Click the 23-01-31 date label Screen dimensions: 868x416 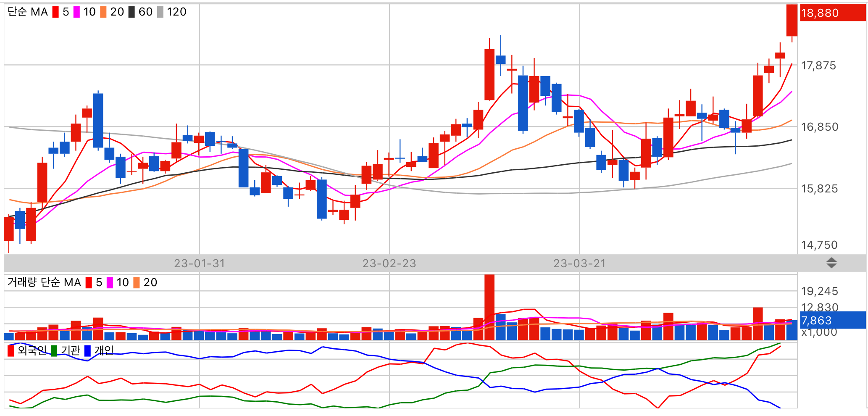(200, 263)
